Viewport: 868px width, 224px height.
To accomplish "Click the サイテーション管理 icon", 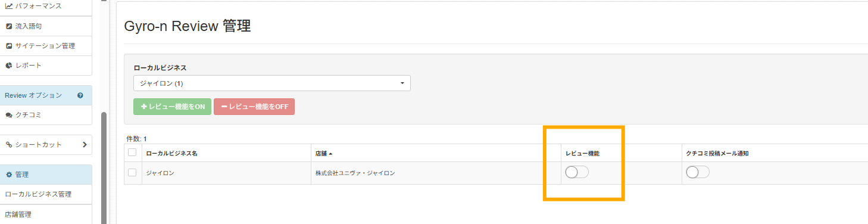I will pyautogui.click(x=9, y=46).
